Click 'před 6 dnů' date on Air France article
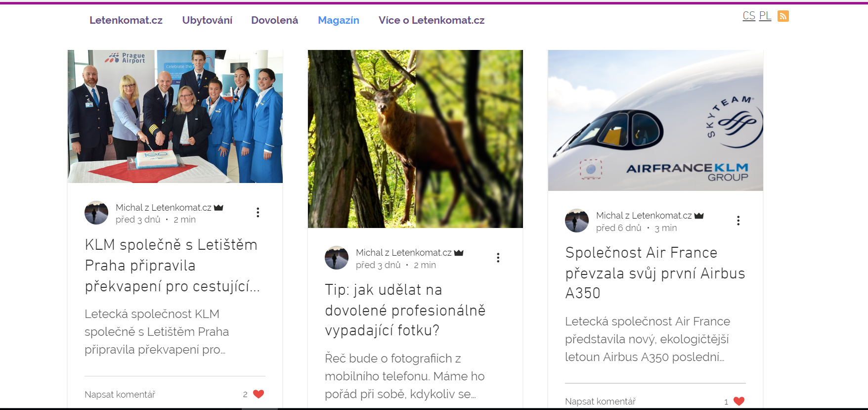The image size is (868, 410). pos(619,228)
